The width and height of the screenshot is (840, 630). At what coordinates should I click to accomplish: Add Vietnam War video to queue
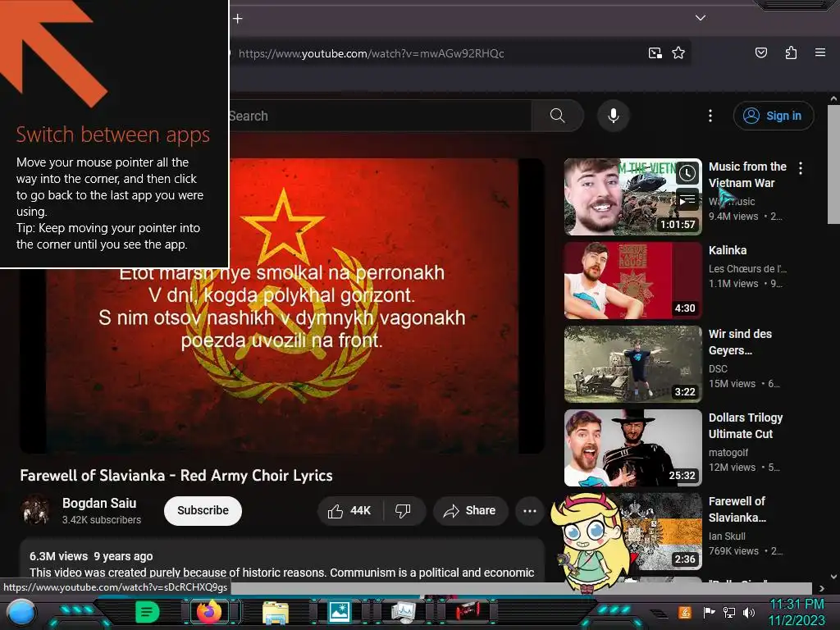point(687,201)
